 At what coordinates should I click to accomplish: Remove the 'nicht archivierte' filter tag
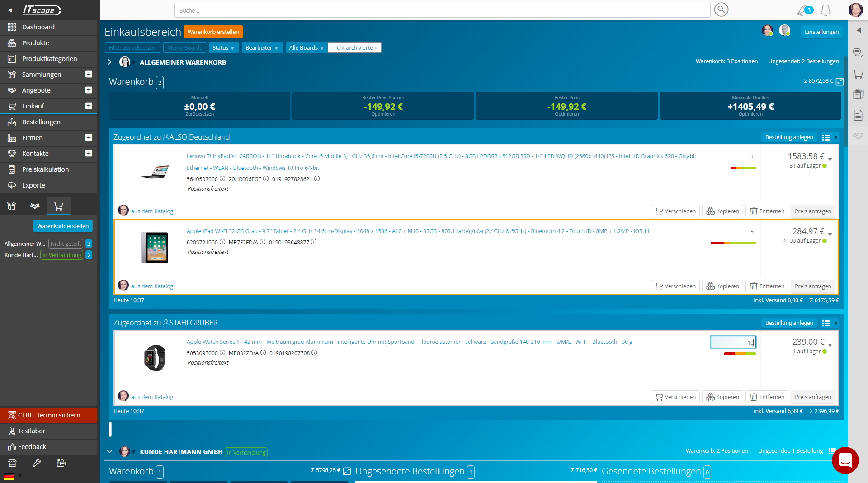[x=376, y=48]
